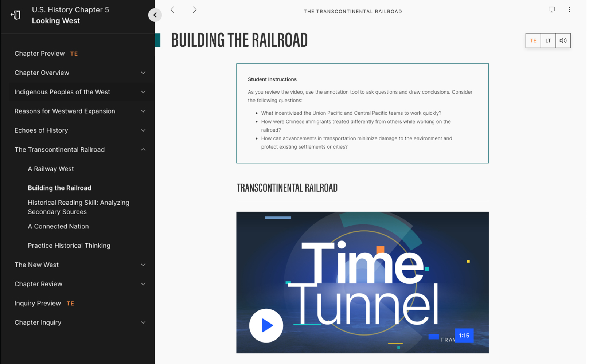
Task: Open Practice Historical Thinking page
Action: coord(69,246)
